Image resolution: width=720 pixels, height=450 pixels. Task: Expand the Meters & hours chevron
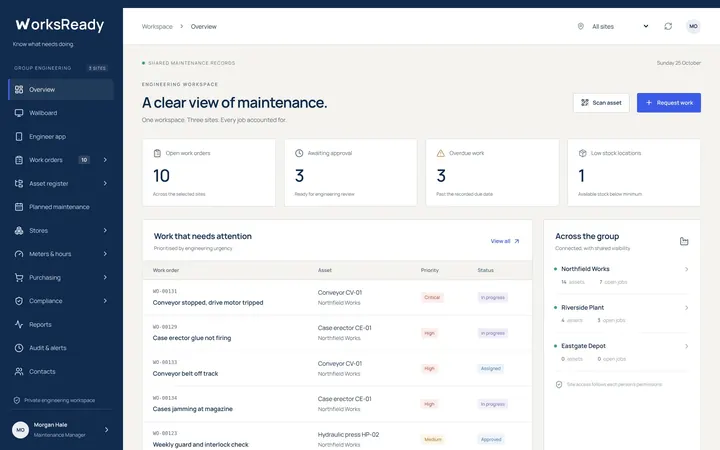point(105,254)
